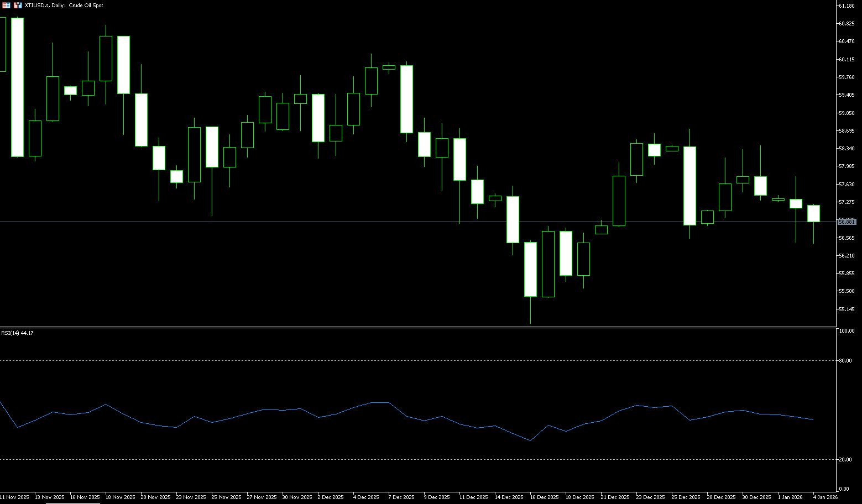Click the RSI 20 level line label

pos(845,459)
